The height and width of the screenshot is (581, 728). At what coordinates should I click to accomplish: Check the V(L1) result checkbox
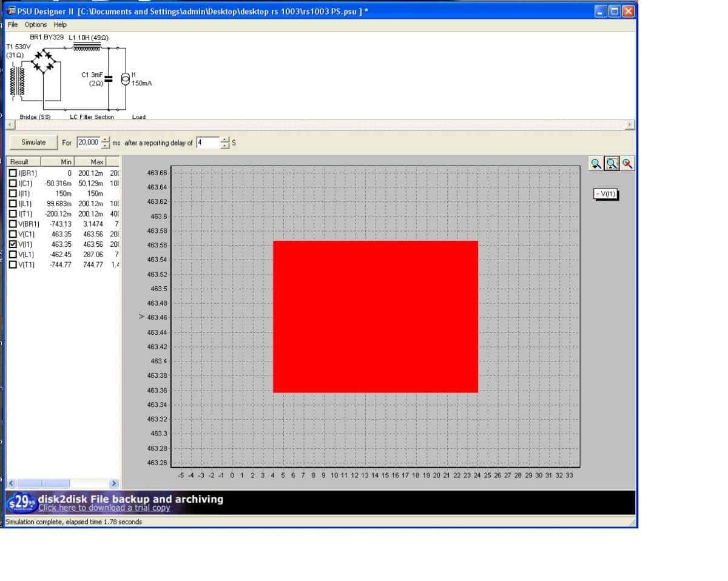13,255
